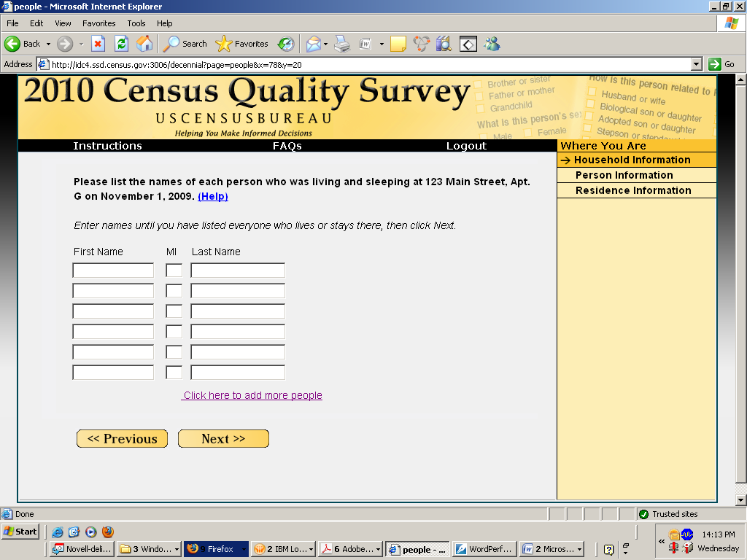The image size is (747, 560).
Task: Open Address bar dropdown arrow
Action: pyautogui.click(x=696, y=64)
